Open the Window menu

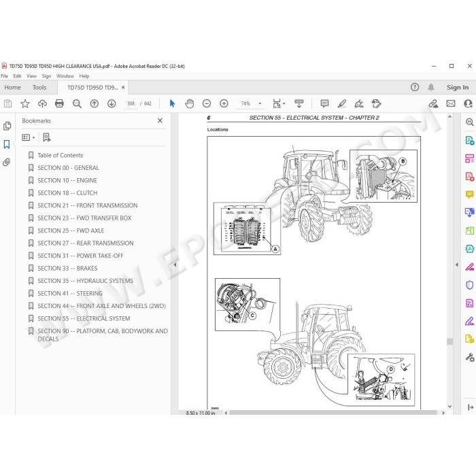click(65, 76)
